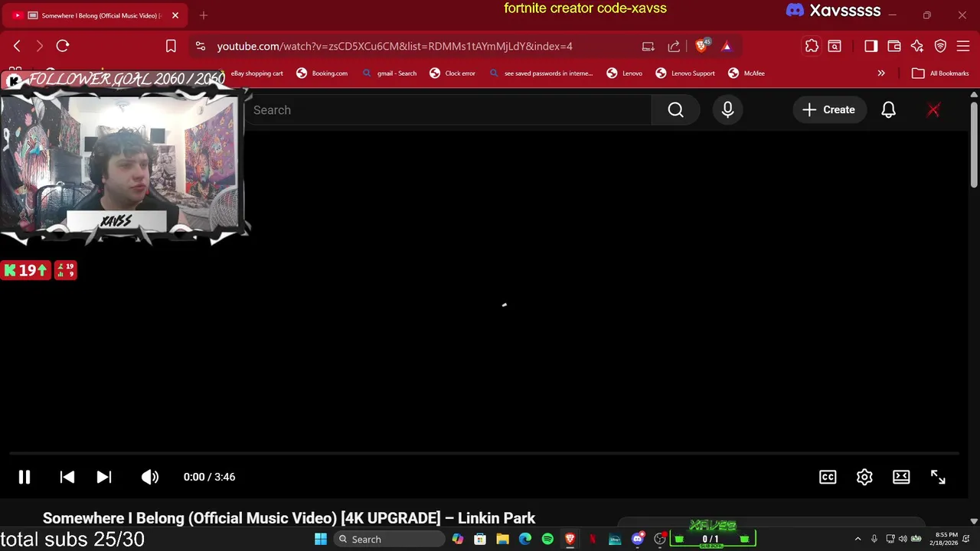Open the Lenovo Support bookmark
The height and width of the screenshot is (551, 980).
coord(685,73)
